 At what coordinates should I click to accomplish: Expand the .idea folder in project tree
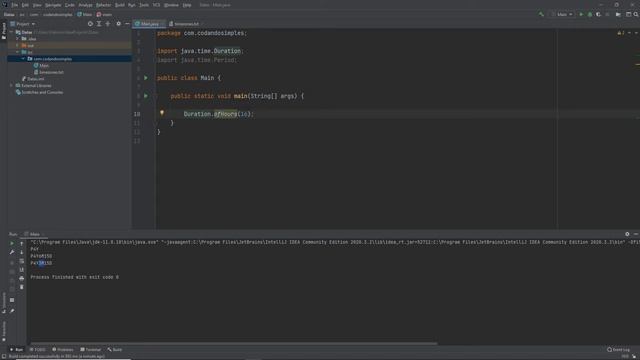18,39
